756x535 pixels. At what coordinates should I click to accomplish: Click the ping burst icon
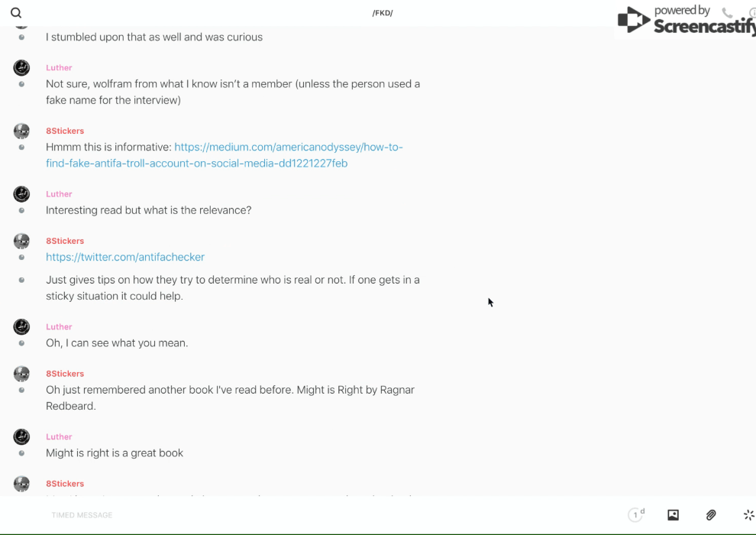748,515
